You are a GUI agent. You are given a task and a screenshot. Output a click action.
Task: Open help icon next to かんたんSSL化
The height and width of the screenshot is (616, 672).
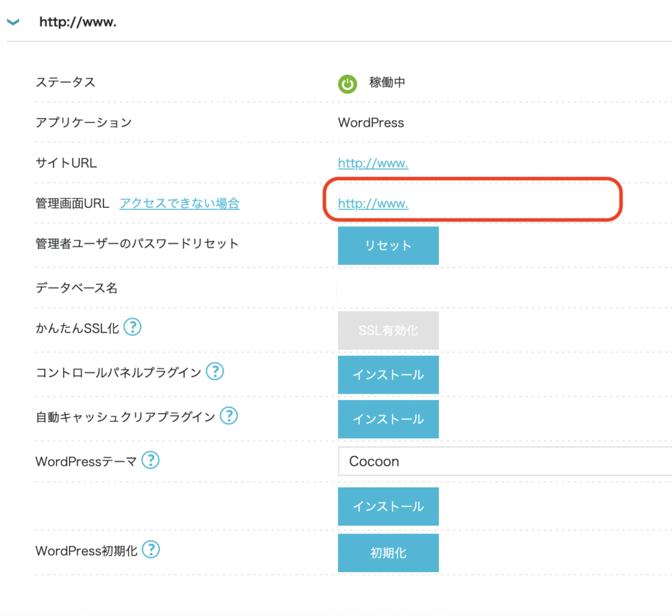tap(133, 327)
